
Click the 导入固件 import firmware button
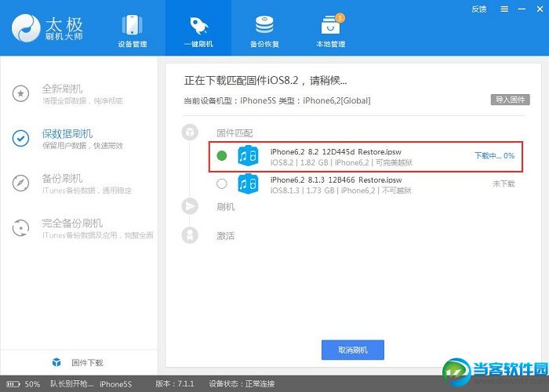[x=510, y=100]
